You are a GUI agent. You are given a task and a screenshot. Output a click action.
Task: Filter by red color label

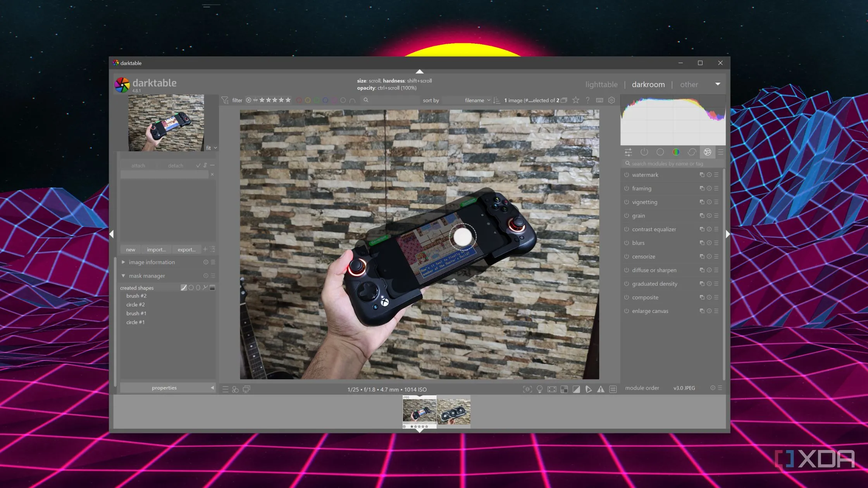pyautogui.click(x=299, y=100)
